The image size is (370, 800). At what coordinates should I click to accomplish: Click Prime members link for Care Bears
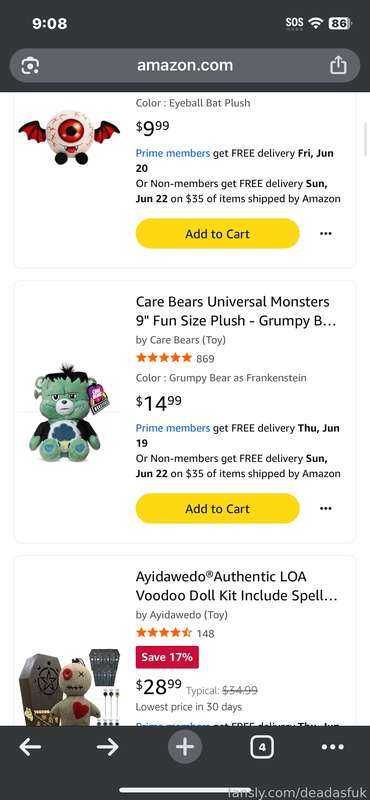point(172,428)
